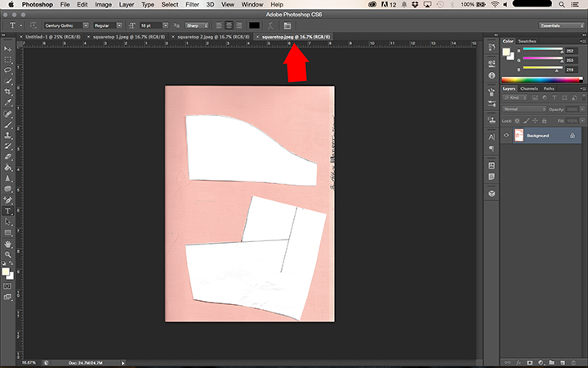Image resolution: width=588 pixels, height=368 pixels.
Task: Toggle lock position
Action: pyautogui.click(x=535, y=121)
